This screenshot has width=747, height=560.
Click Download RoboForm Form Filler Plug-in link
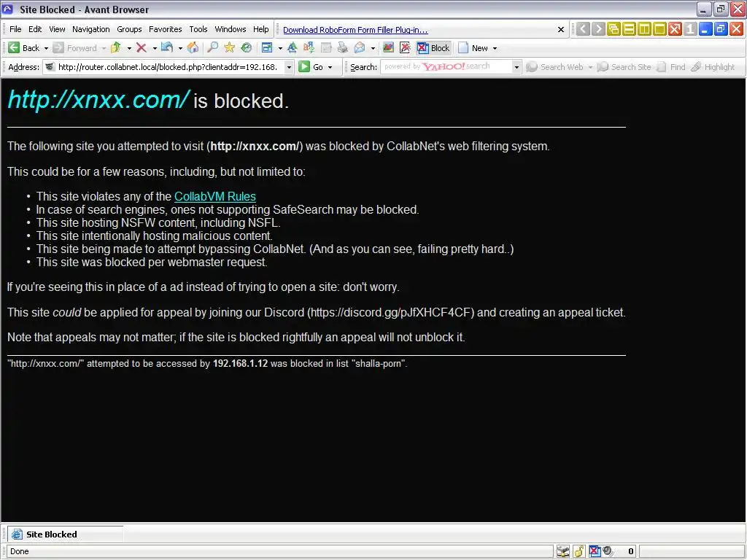click(x=355, y=30)
